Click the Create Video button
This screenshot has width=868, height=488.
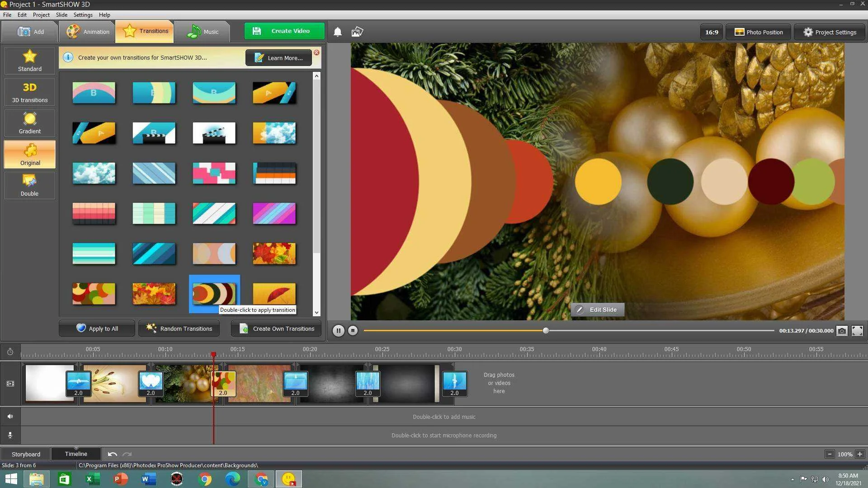tap(284, 31)
